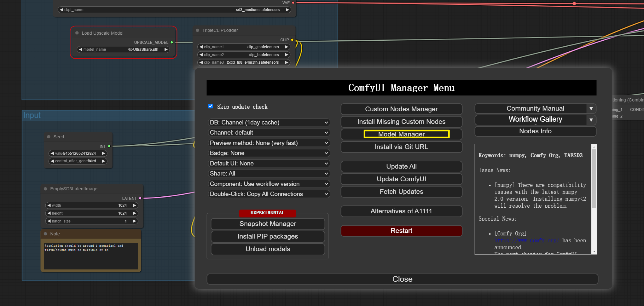
Task: Click the LATENT output connector dot
Action: pyautogui.click(x=140, y=198)
